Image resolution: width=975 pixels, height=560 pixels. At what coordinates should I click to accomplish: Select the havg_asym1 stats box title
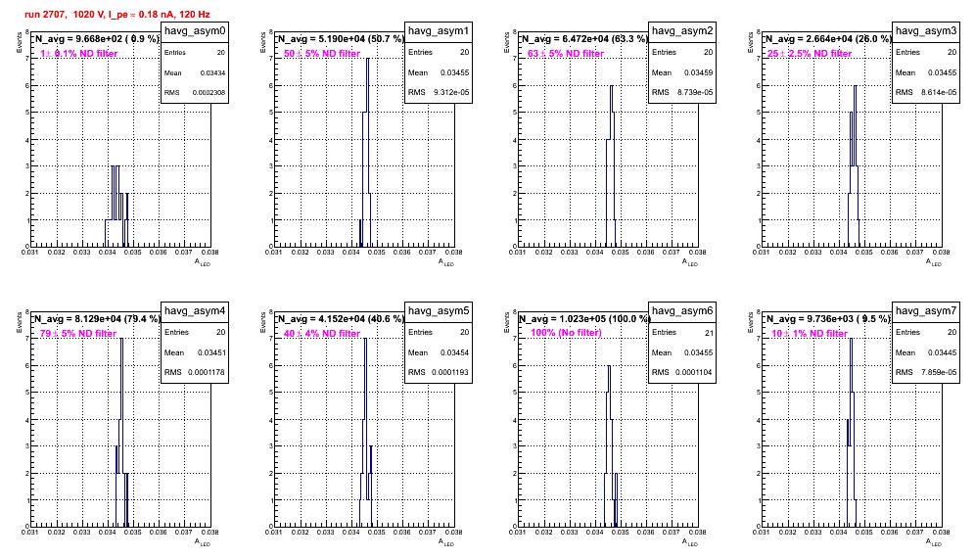[439, 30]
